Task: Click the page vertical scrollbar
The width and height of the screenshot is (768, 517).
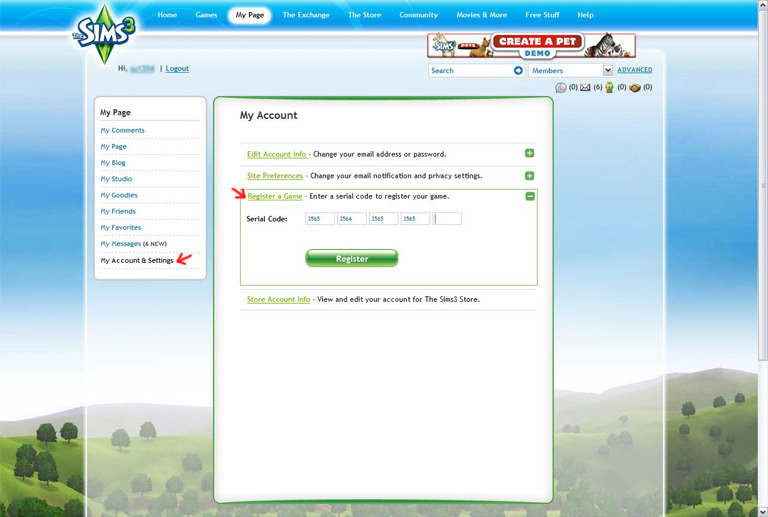Action: (x=763, y=186)
